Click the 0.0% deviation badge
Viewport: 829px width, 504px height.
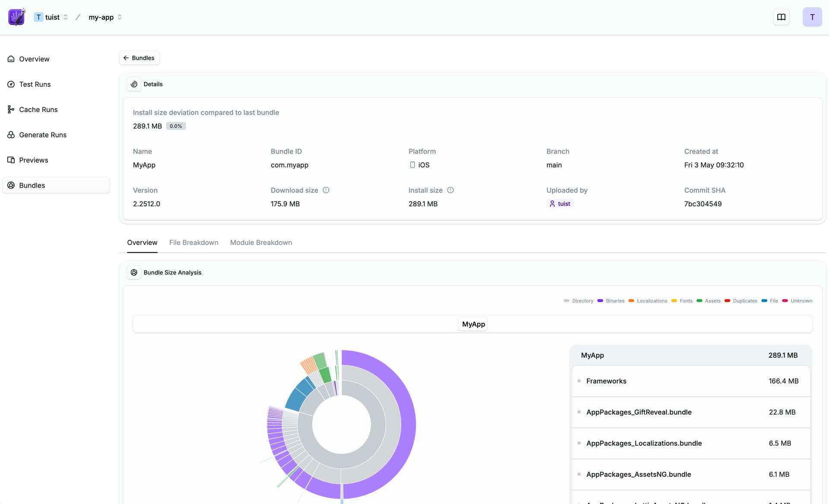click(x=176, y=126)
